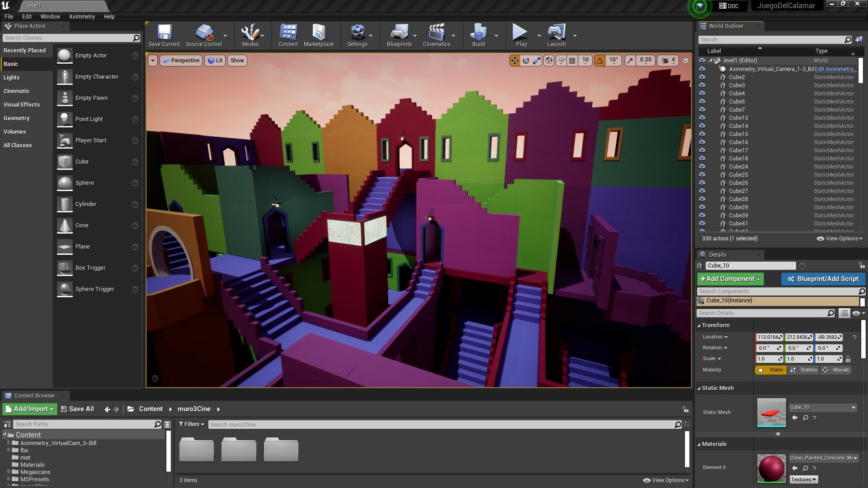Click the red material sphere swatch
This screenshot has height=488, width=868.
click(x=771, y=468)
